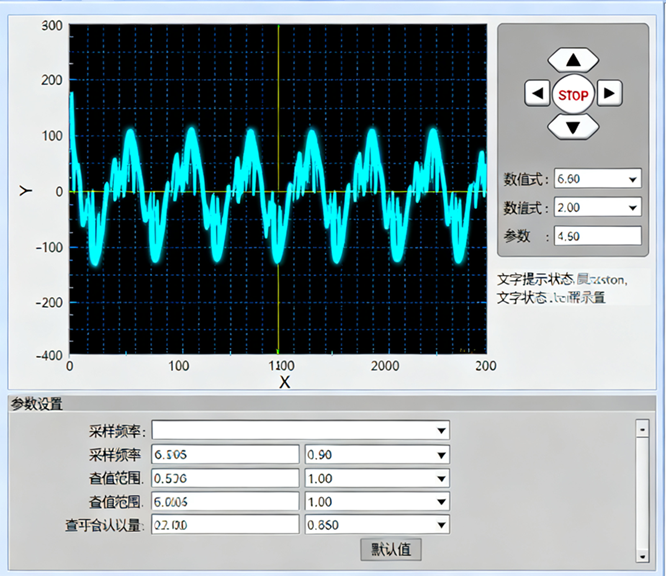The image size is (666, 576).
Task: Open the empty 采样频率 combo box
Action: click(300, 431)
